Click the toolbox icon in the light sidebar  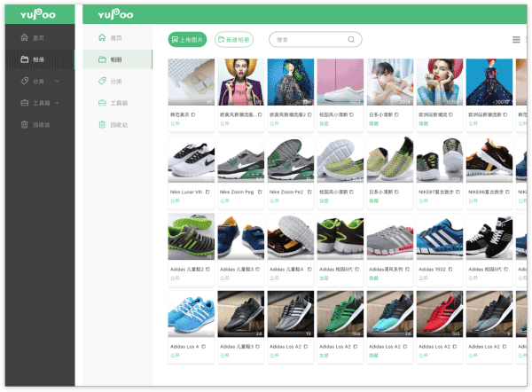pos(102,103)
